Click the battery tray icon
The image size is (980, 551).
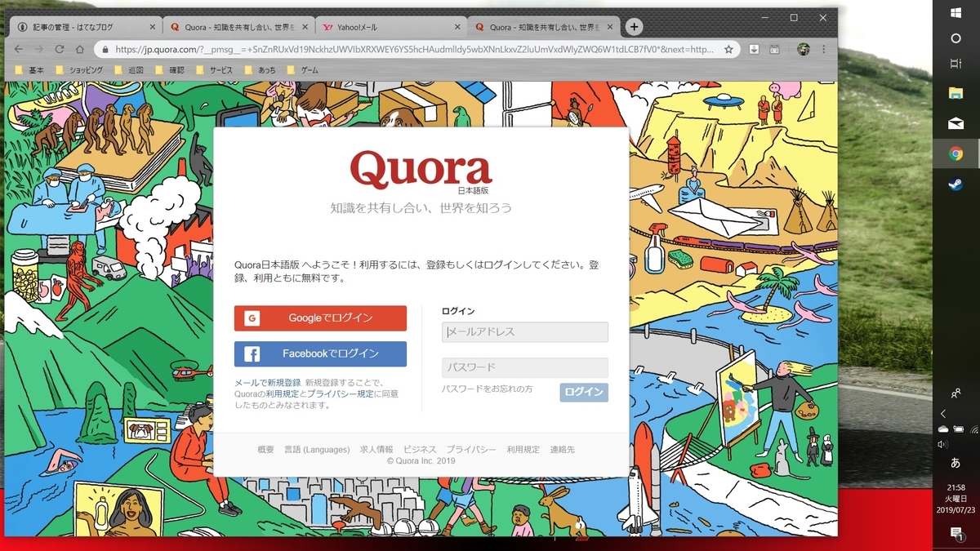pos(960,429)
